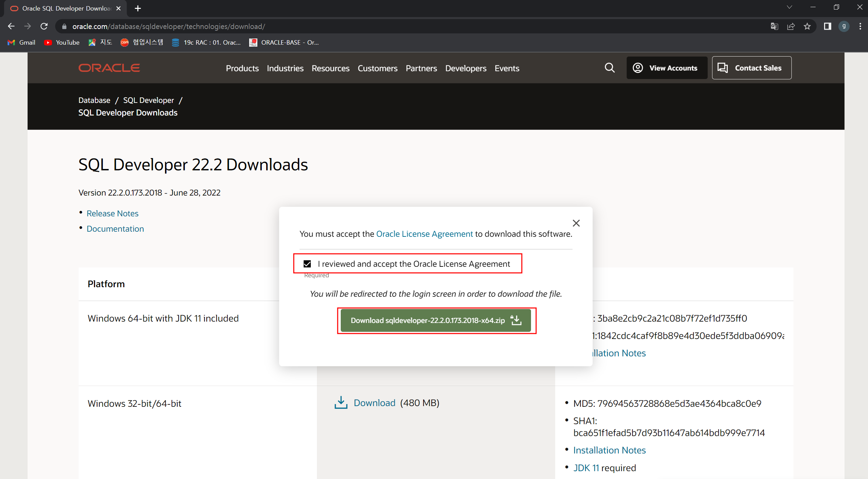This screenshot has height=479, width=868.
Task: Open the Resources navigation menu
Action: (x=330, y=68)
